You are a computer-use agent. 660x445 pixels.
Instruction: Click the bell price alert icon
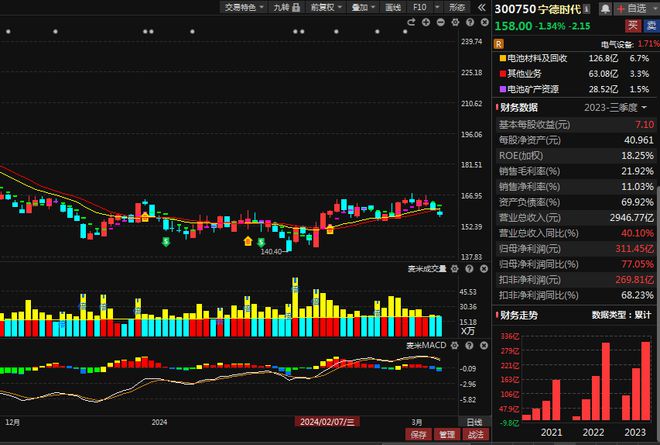tap(605, 9)
